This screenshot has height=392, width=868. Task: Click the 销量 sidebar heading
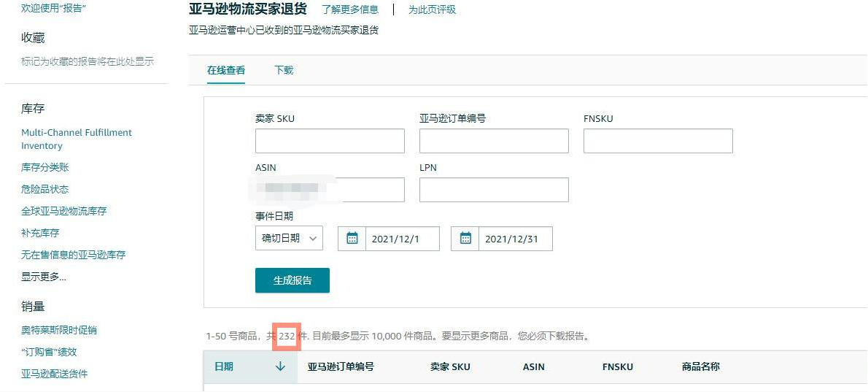(x=33, y=306)
